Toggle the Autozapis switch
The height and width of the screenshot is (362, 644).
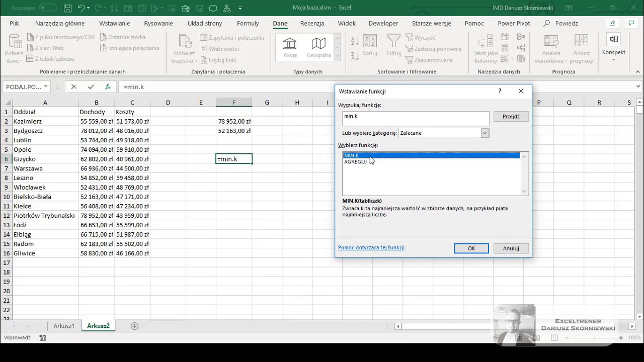pyautogui.click(x=48, y=8)
